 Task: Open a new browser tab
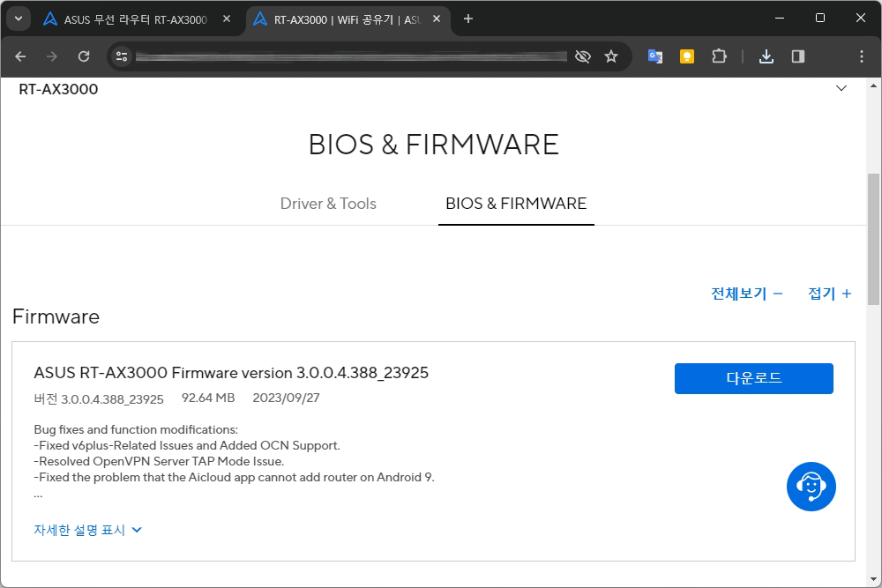tap(468, 19)
